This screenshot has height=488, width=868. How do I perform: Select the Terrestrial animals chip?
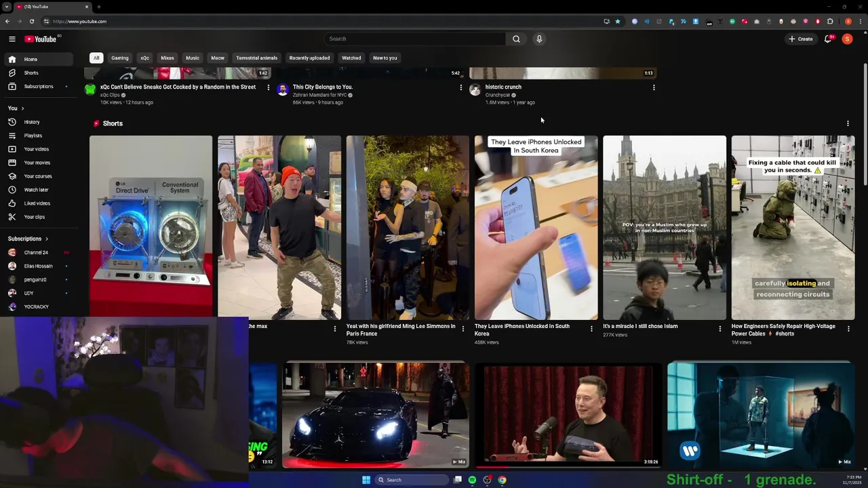(256, 58)
